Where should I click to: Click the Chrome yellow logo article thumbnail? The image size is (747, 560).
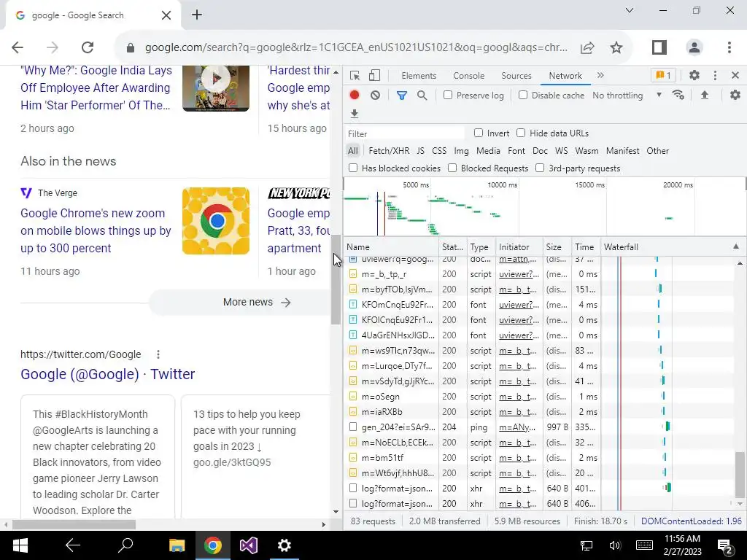[x=216, y=221]
